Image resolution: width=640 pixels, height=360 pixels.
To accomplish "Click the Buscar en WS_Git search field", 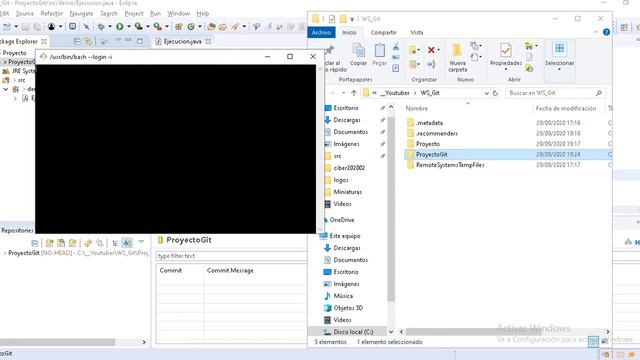I will [x=555, y=93].
